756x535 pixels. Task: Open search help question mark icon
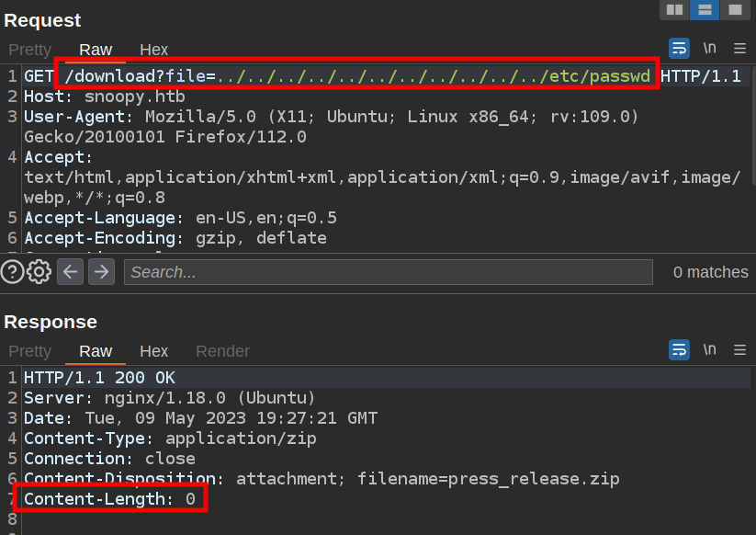(x=12, y=271)
